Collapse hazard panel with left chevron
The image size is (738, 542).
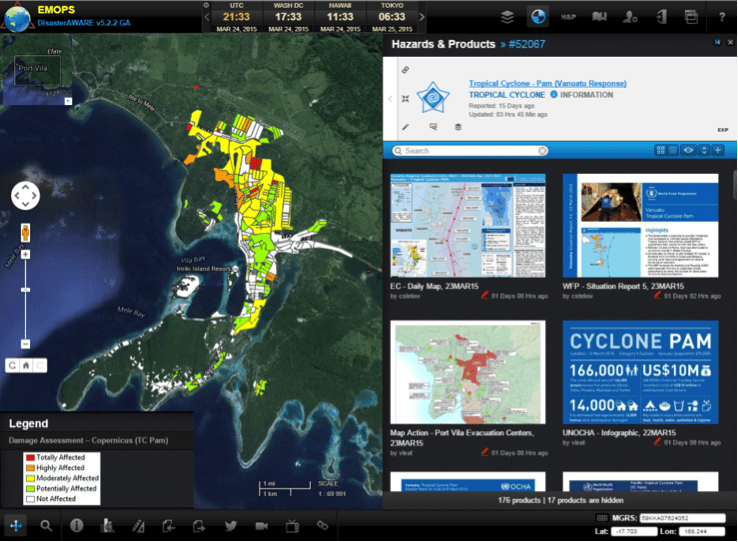[390, 98]
